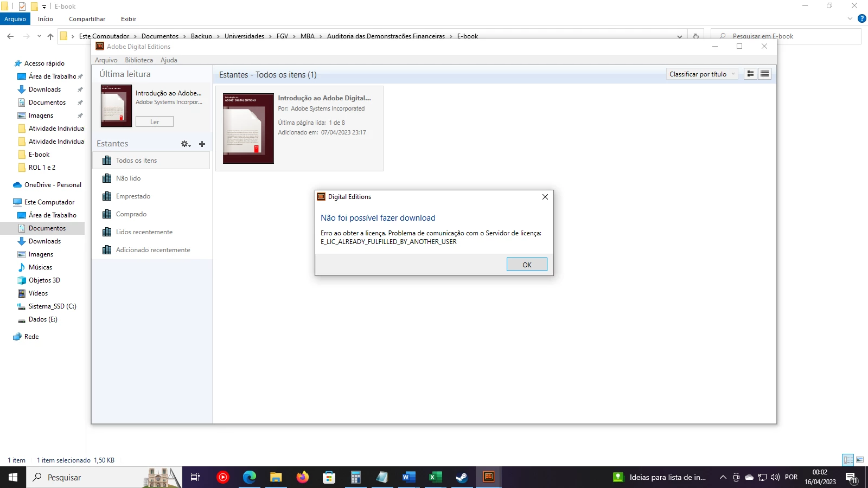Screen dimensions: 868x488
Task: Open the Início tab in File Explorer
Action: (46, 19)
